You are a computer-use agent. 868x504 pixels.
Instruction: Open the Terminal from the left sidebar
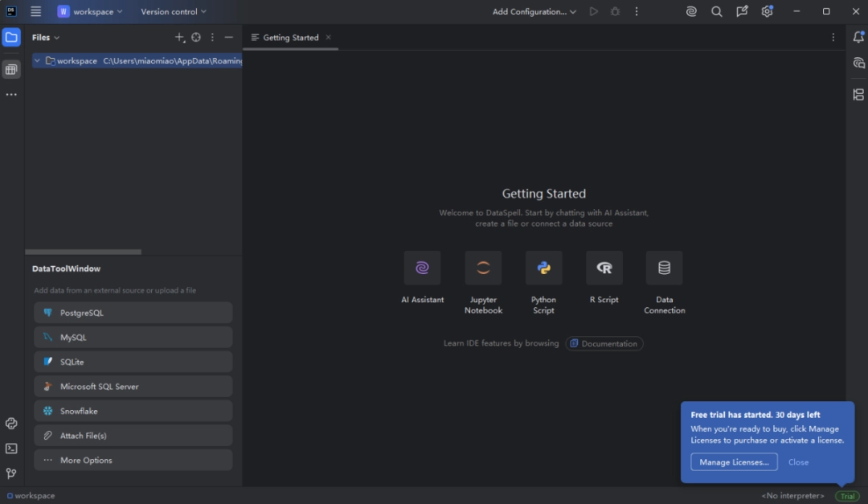click(x=10, y=449)
